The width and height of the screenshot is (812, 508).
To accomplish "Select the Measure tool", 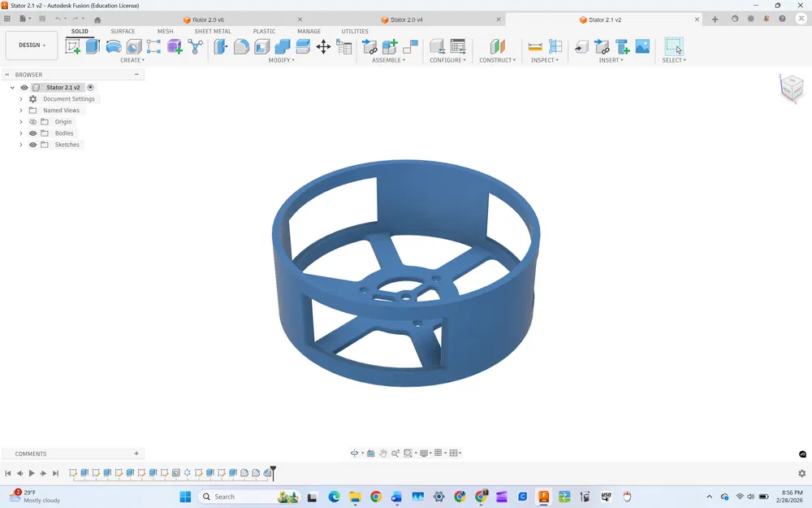I will pos(535,46).
